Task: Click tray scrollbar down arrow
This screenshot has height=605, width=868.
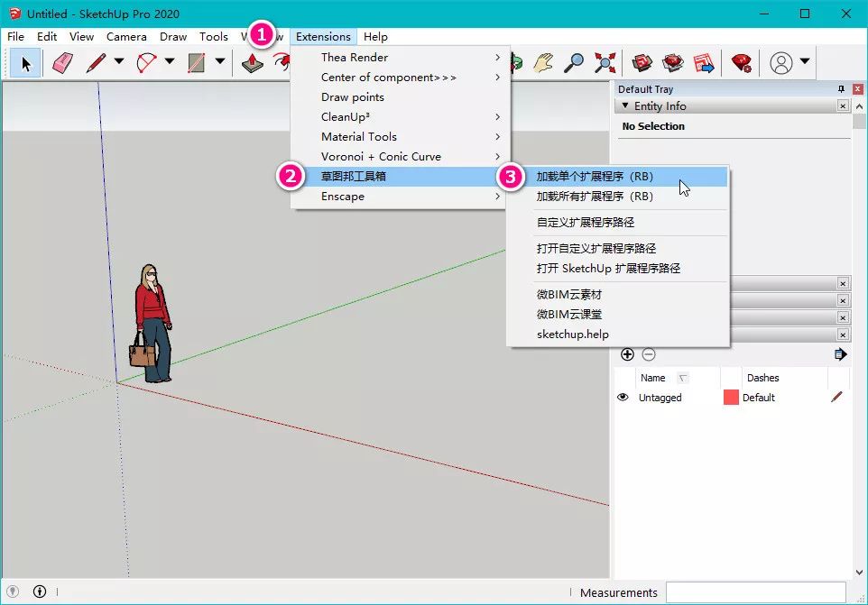Action: (x=859, y=573)
